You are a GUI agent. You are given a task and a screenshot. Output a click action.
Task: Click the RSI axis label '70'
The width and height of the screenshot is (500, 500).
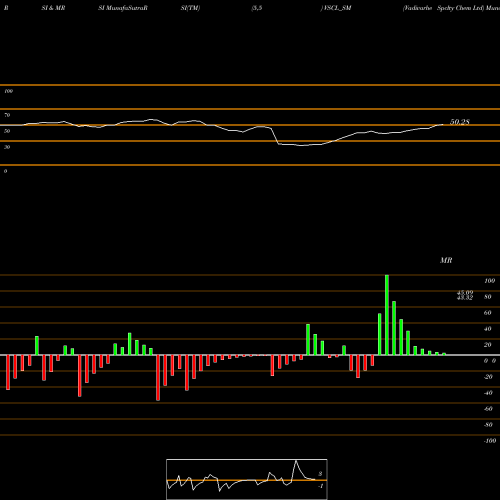(7, 115)
